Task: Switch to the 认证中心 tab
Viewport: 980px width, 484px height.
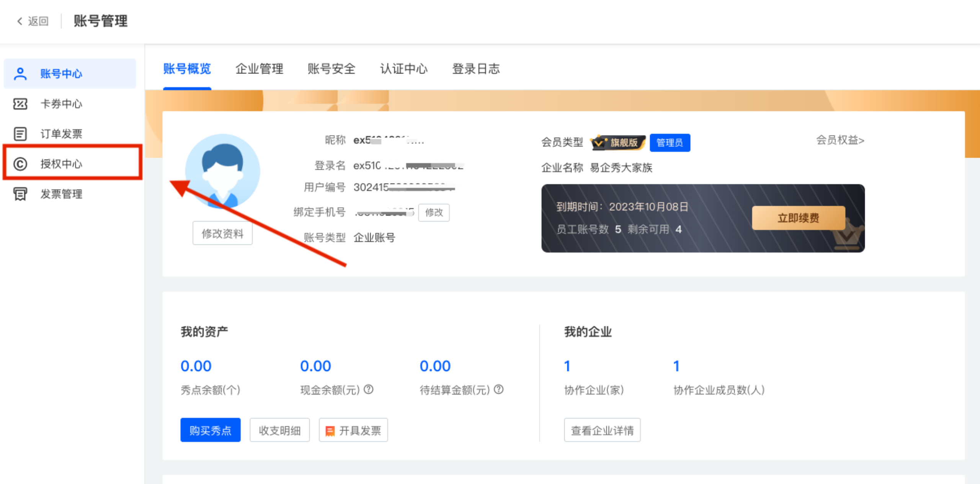Action: (403, 69)
